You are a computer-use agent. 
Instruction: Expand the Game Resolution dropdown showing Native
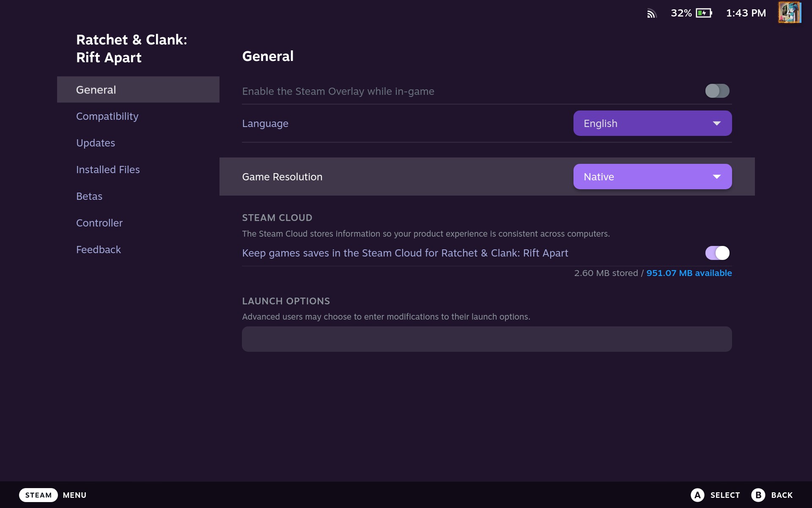pyautogui.click(x=652, y=177)
